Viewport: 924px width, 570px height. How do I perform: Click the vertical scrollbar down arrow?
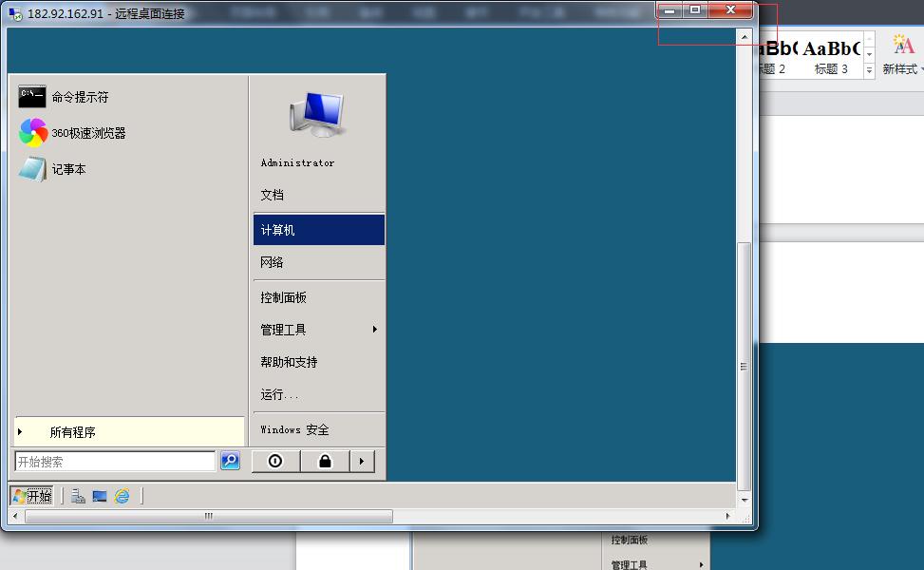(x=745, y=500)
